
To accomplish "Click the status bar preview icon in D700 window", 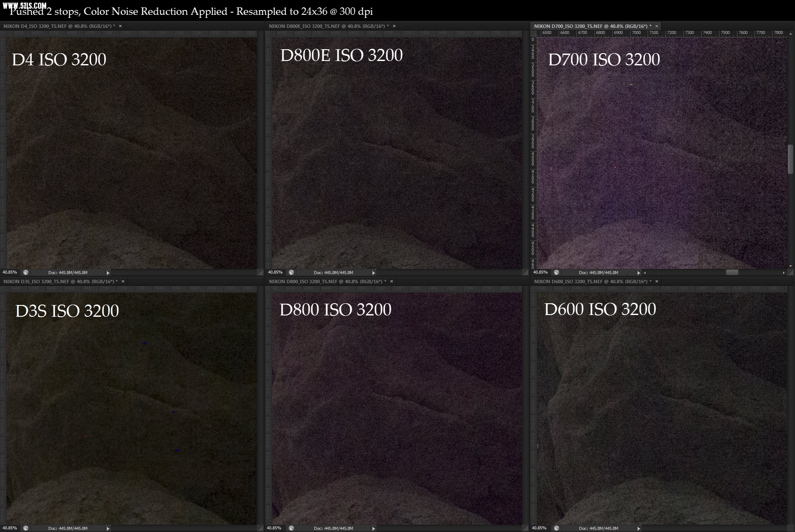I will click(556, 272).
